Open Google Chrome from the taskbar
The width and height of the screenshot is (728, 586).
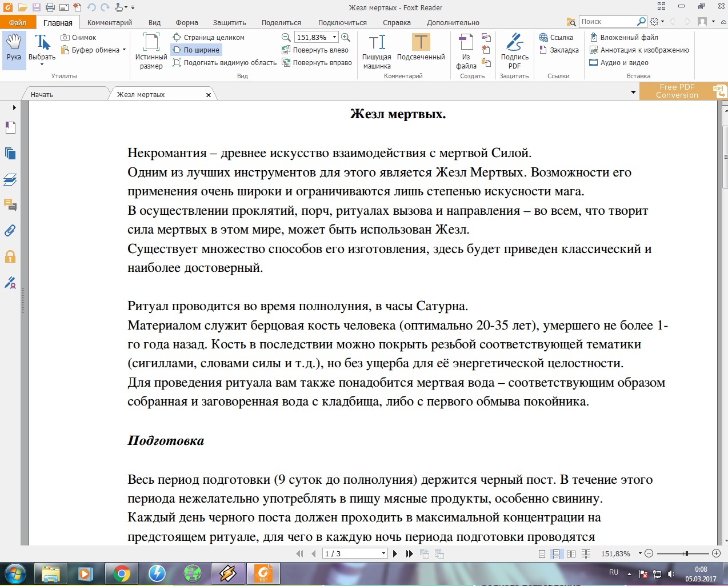[121, 573]
